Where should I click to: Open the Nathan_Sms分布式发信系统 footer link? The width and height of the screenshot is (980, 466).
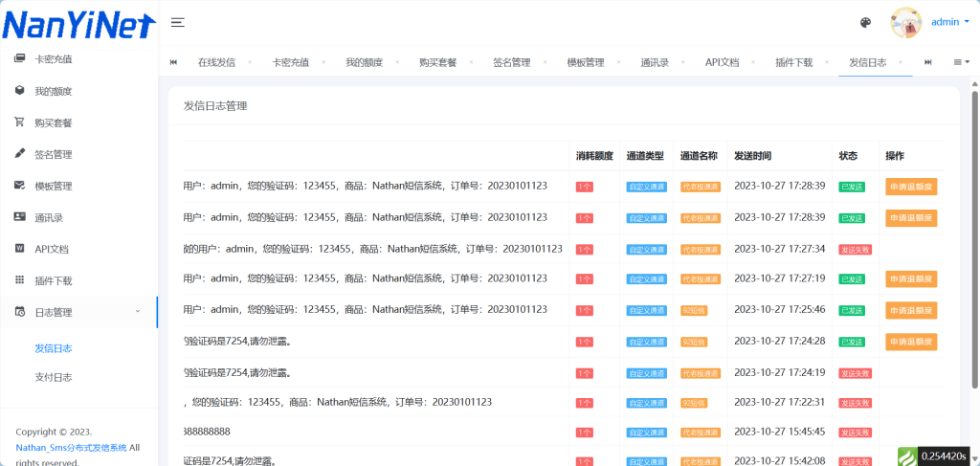coord(71,447)
